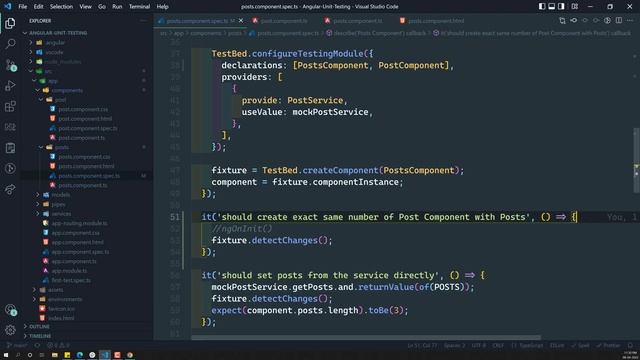The width and height of the screenshot is (640, 360).
Task: Click the VS Code logo in title bar
Action: pos(8,7)
